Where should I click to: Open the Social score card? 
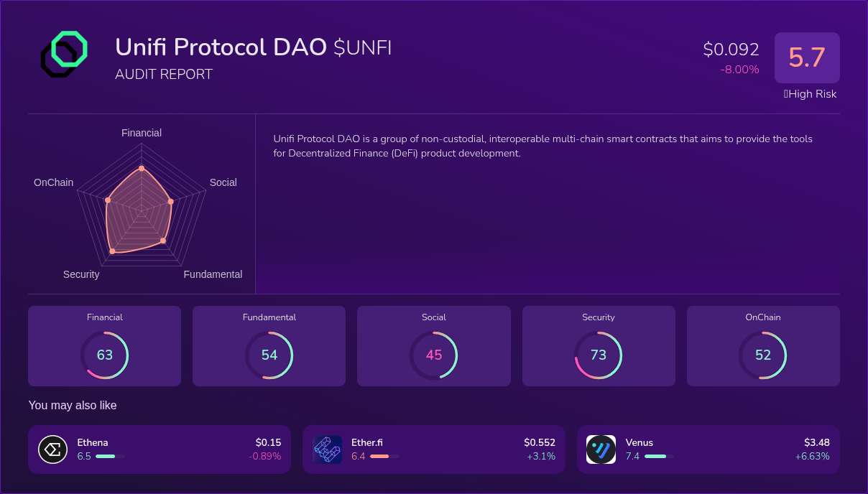click(434, 345)
